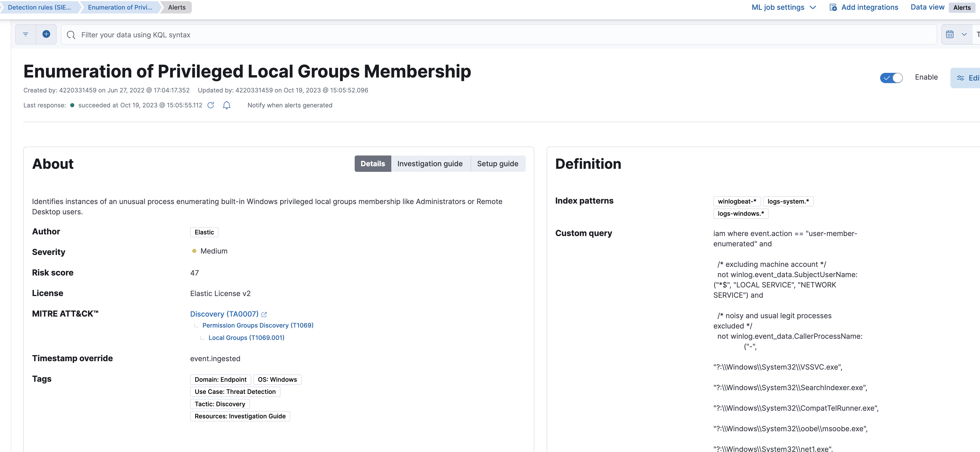The width and height of the screenshot is (980, 452).
Task: Disable the rule with the Enable toggle
Action: tap(891, 78)
